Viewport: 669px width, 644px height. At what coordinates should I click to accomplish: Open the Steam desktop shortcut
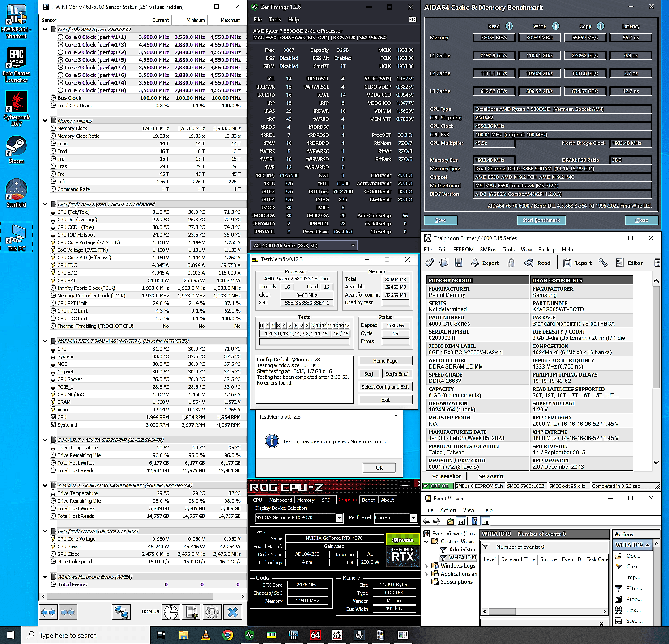17,149
